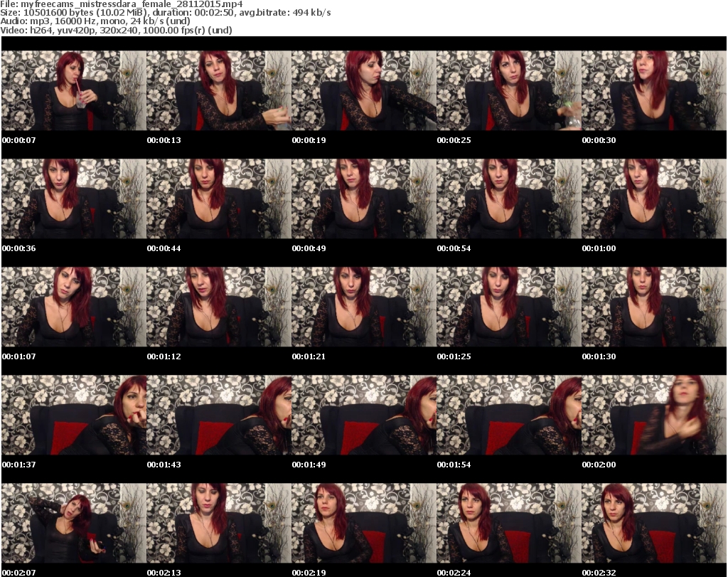The width and height of the screenshot is (728, 577).
Task: Click the Audio mp3 info line
Action: pos(95,21)
